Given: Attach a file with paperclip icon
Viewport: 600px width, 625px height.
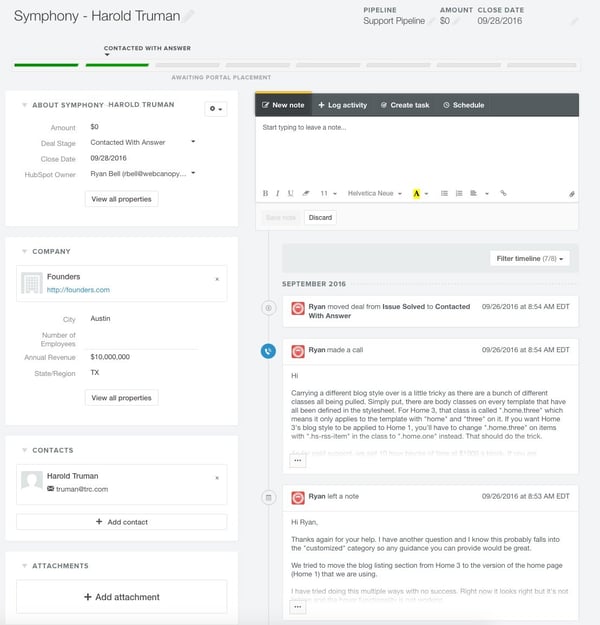Looking at the screenshot, I should click(x=571, y=194).
